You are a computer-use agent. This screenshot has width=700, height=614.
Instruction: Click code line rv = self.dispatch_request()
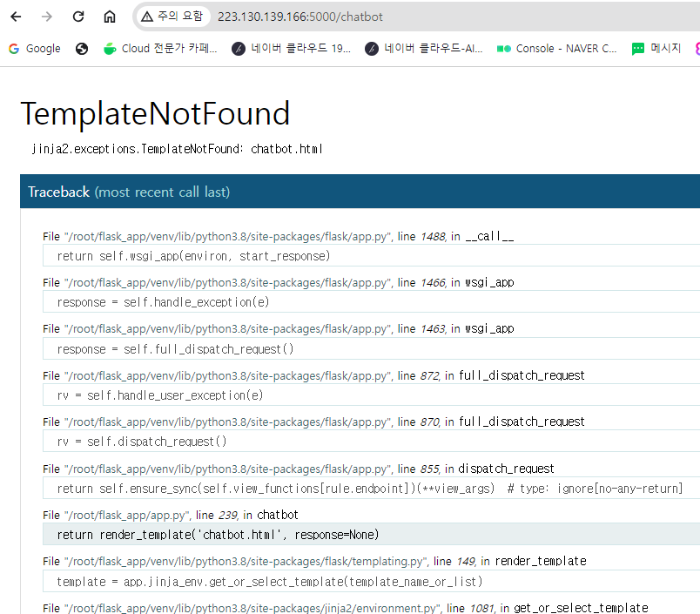[x=371, y=442]
